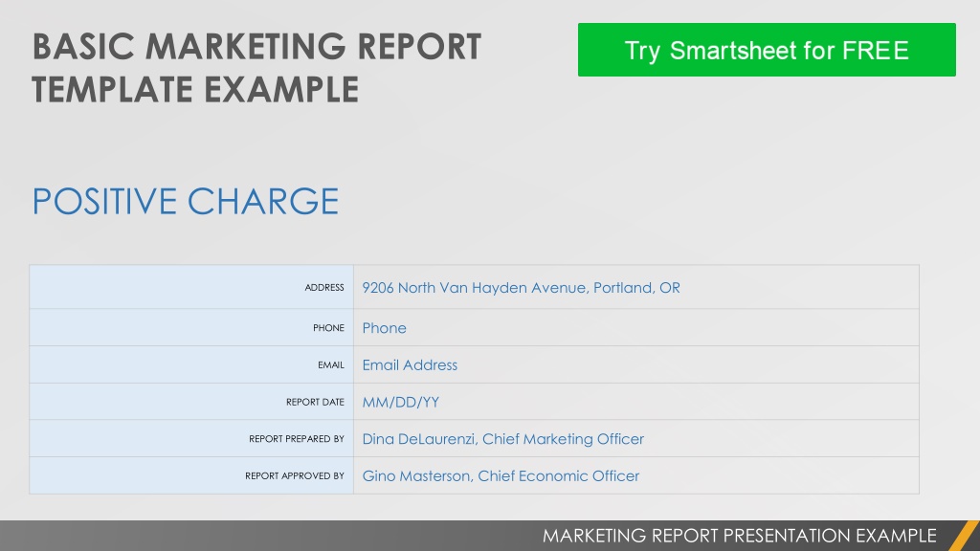Select the 9206 North Van Hayden Avenue address field
Screen dimensions: 980x551
coord(636,287)
